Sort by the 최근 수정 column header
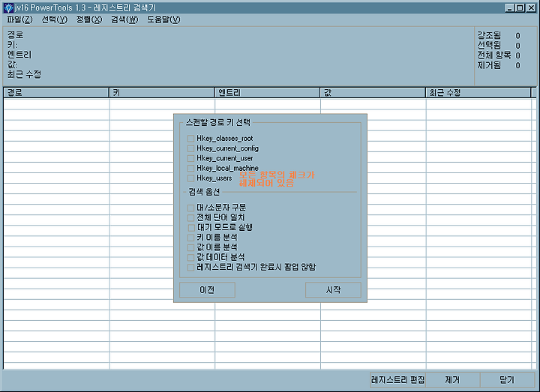The image size is (540, 392). 478,93
